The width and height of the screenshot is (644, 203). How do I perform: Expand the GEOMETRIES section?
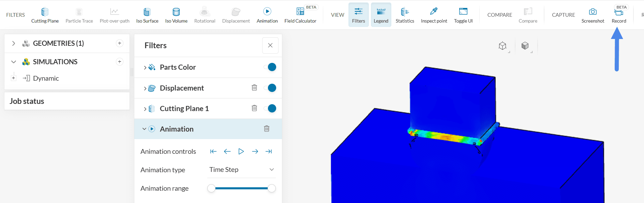(x=14, y=43)
